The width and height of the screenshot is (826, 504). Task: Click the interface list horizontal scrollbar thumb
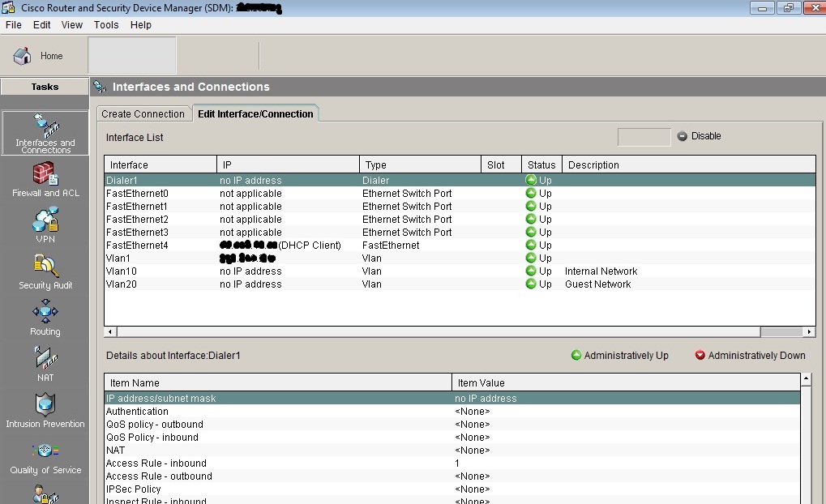(439, 331)
